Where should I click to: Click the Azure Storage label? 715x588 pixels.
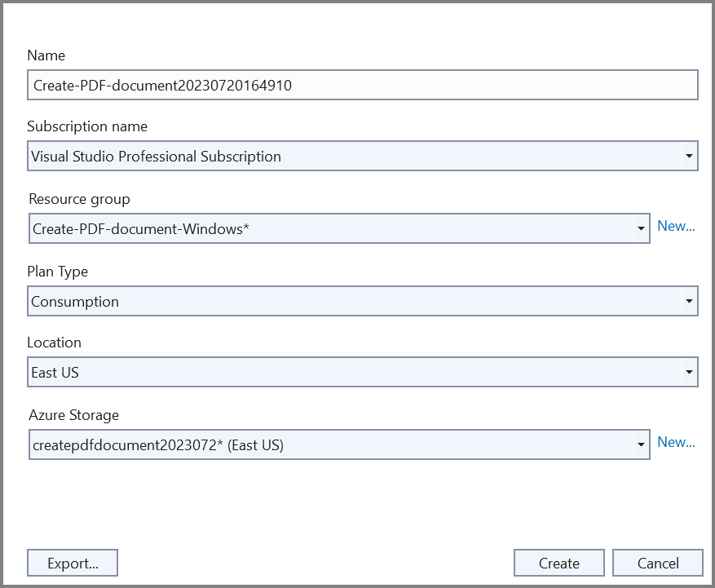tap(73, 415)
